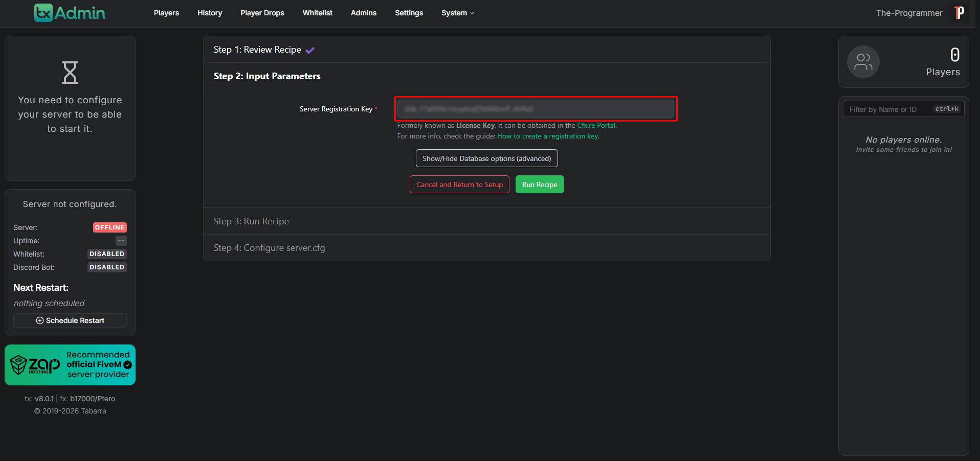
Task: Open the Players menu
Action: coord(166,13)
